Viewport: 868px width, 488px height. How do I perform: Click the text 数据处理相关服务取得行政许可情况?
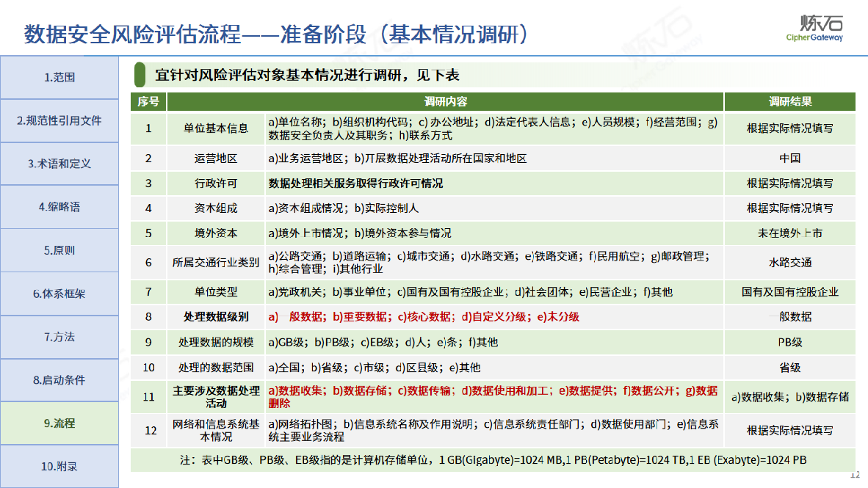(355, 183)
